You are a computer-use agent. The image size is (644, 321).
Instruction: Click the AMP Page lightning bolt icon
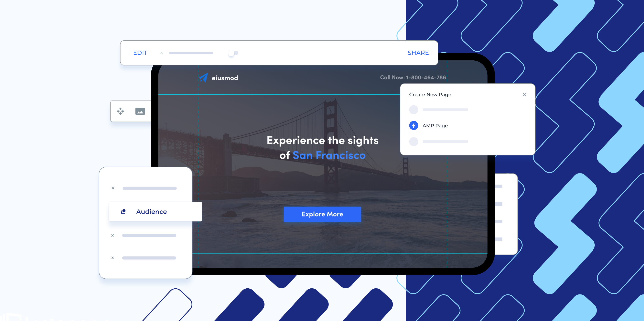tap(413, 126)
